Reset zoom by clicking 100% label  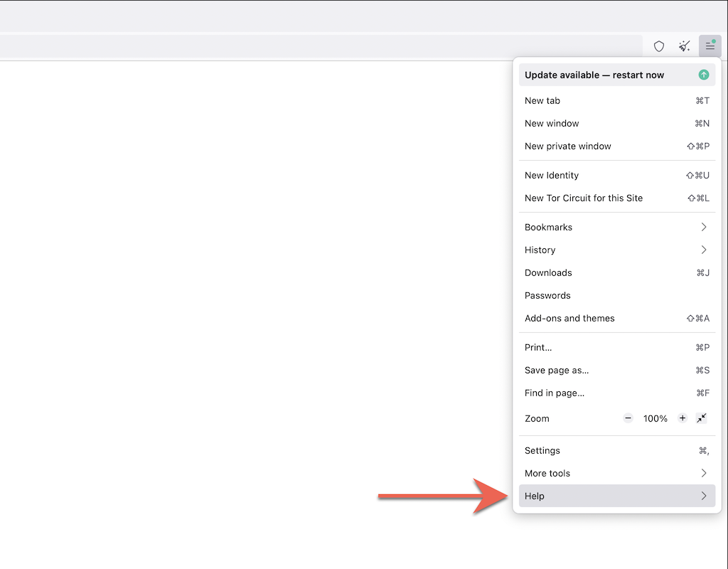[655, 418]
